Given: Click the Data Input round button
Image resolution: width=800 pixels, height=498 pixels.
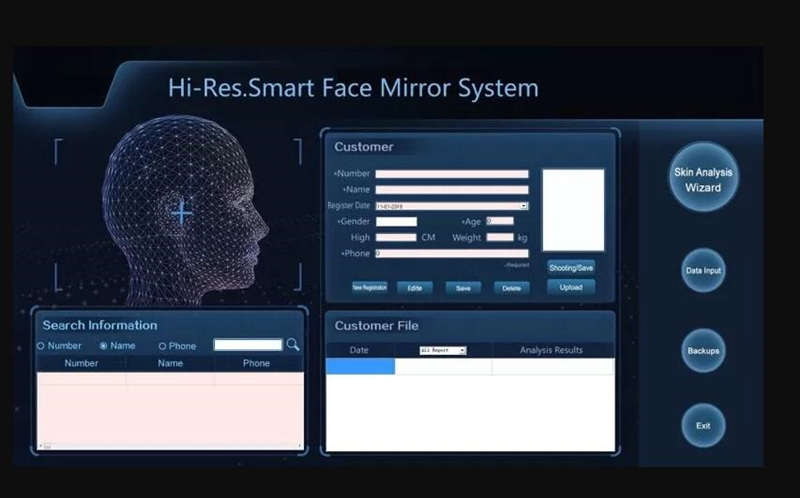Looking at the screenshot, I should 703,271.
